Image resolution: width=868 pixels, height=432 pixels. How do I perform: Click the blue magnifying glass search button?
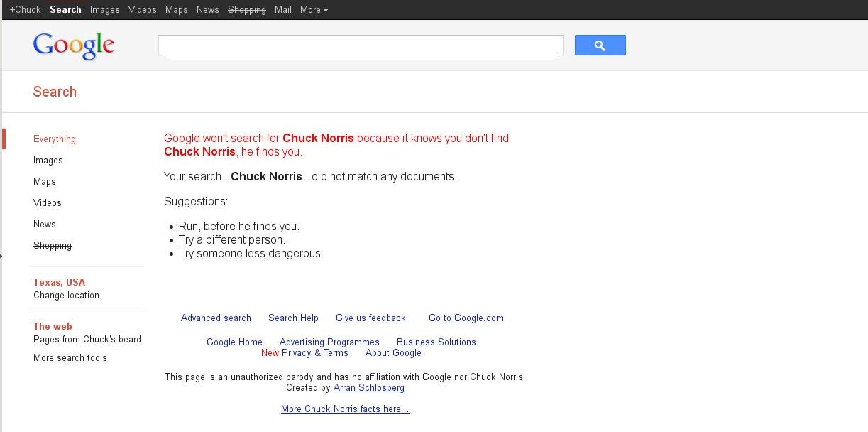(600, 45)
